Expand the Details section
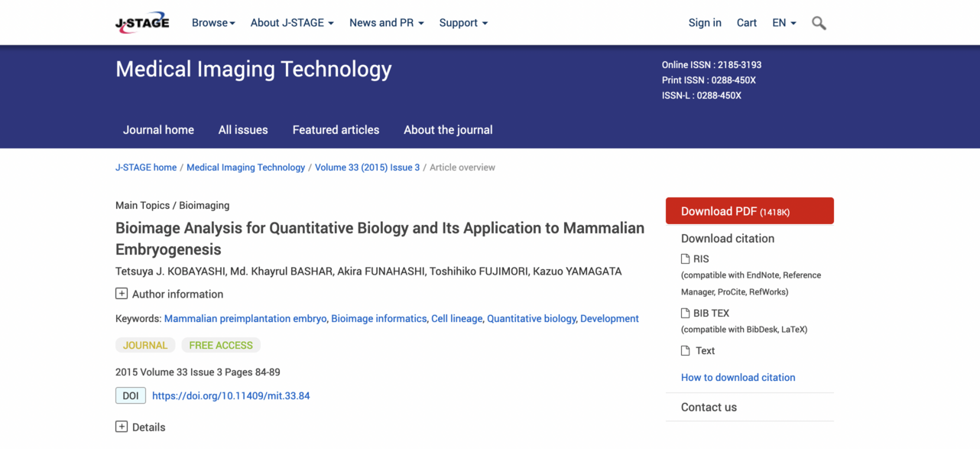 click(122, 427)
